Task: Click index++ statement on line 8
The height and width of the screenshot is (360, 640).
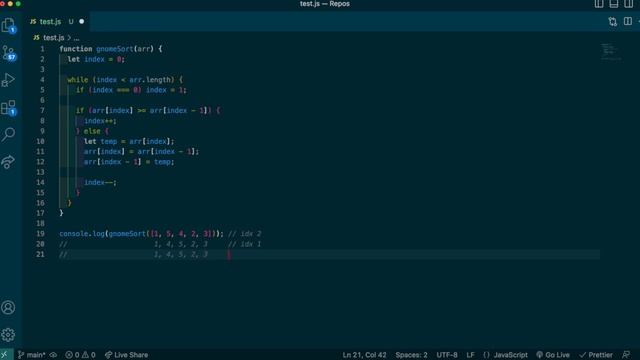Action: tap(100, 121)
